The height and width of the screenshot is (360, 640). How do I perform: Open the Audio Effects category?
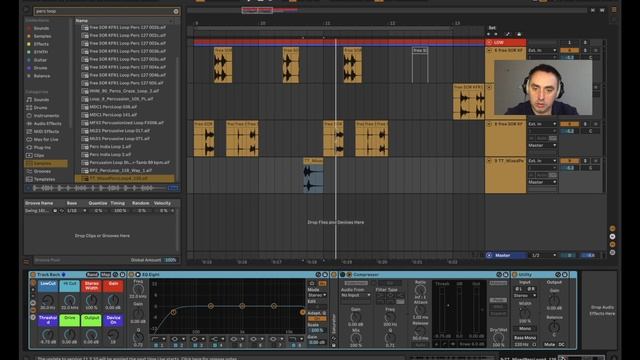click(x=47, y=124)
